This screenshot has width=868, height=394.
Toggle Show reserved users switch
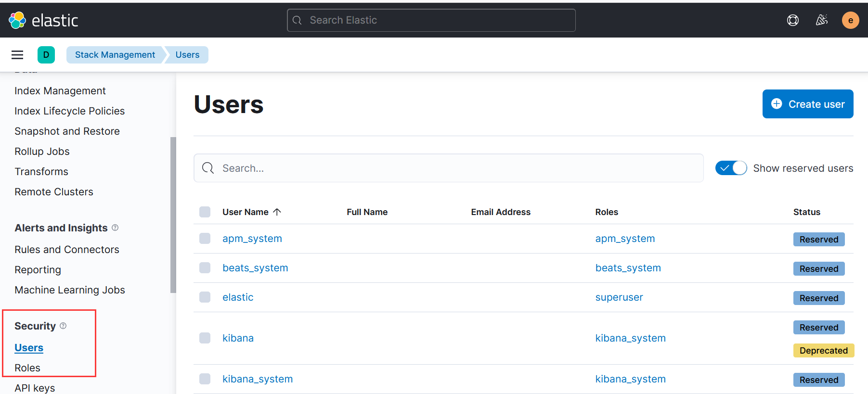pyautogui.click(x=731, y=168)
